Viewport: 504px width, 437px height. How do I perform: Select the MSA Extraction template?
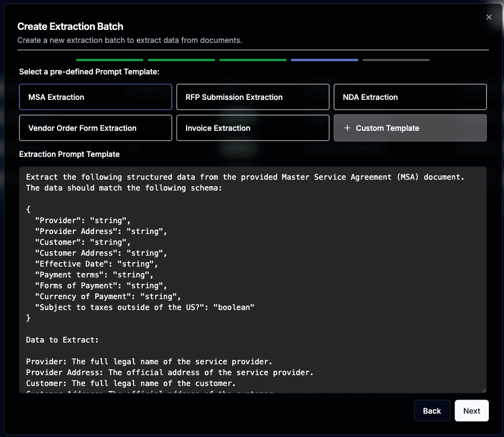[x=95, y=97]
